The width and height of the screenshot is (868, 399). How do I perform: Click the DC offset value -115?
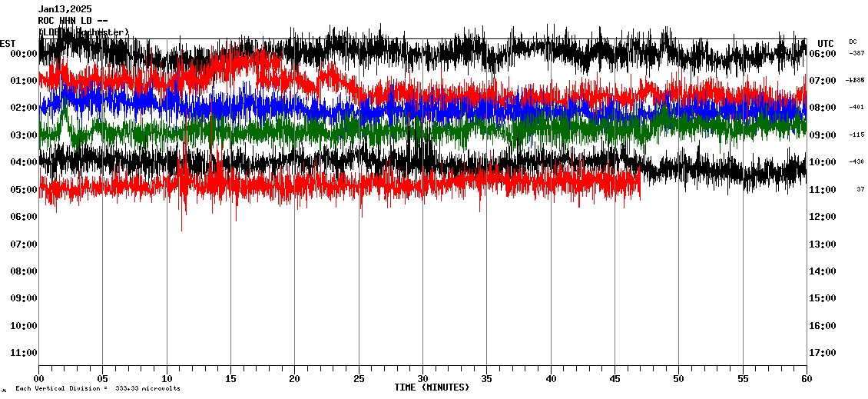857,135
